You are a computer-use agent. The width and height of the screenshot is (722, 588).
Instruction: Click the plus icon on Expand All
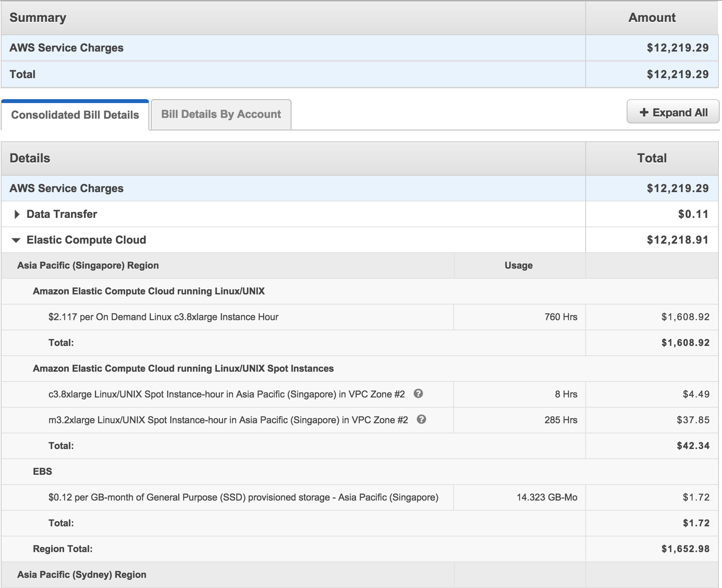pyautogui.click(x=643, y=112)
